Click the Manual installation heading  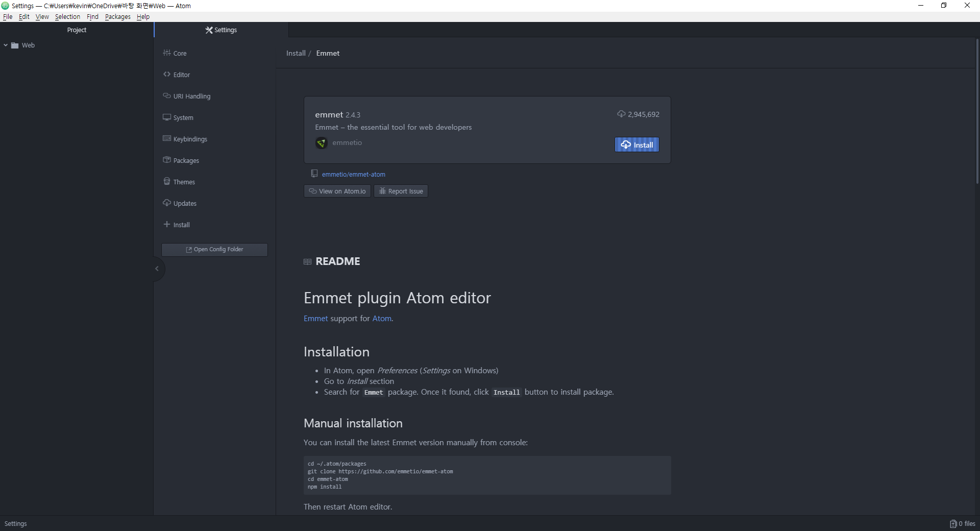(x=353, y=423)
